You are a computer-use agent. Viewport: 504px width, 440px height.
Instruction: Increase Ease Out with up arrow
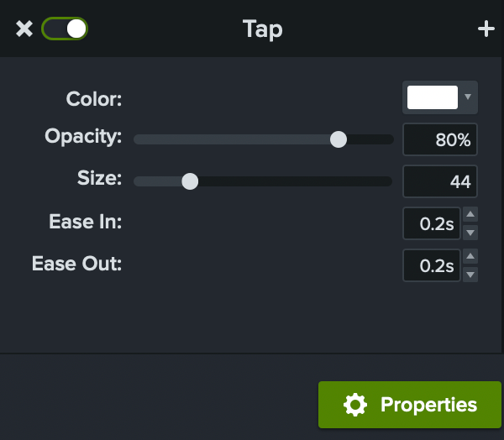tap(470, 256)
